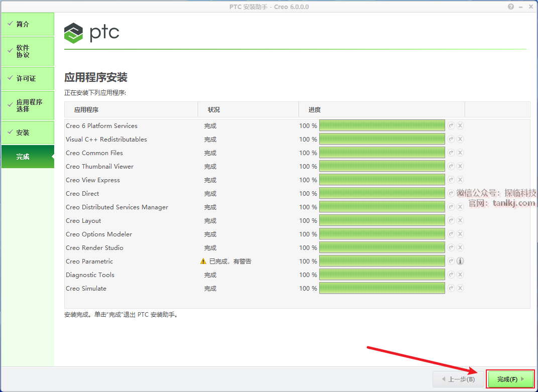Click the PTC logo at the top

92,33
